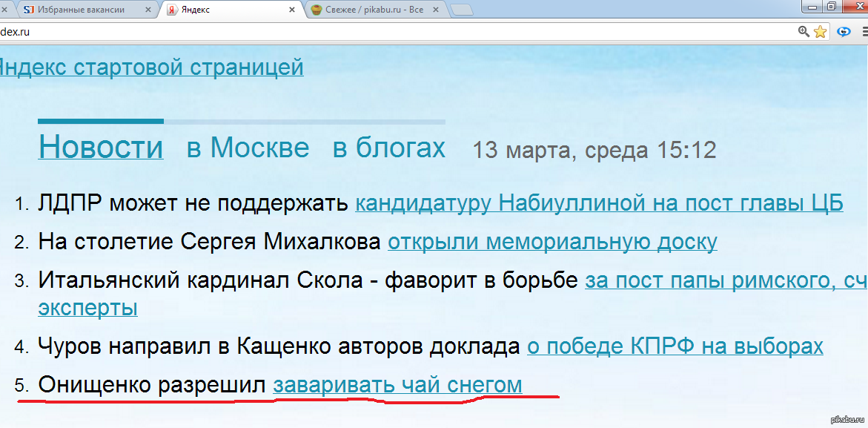Open a new browser tab
This screenshot has height=428, width=868.
coord(462,10)
